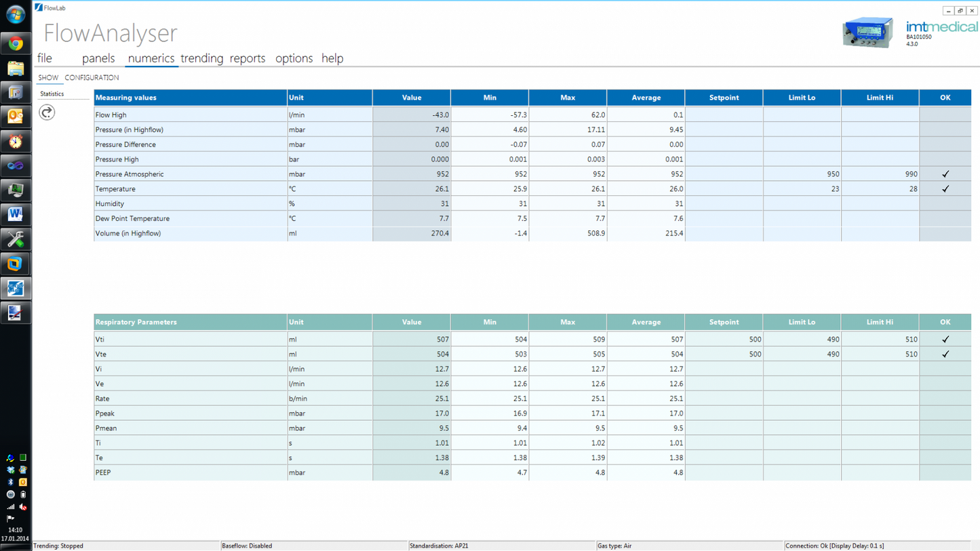Open Visual Studio from the sidebar
This screenshot has height=551, width=980.
[x=15, y=165]
